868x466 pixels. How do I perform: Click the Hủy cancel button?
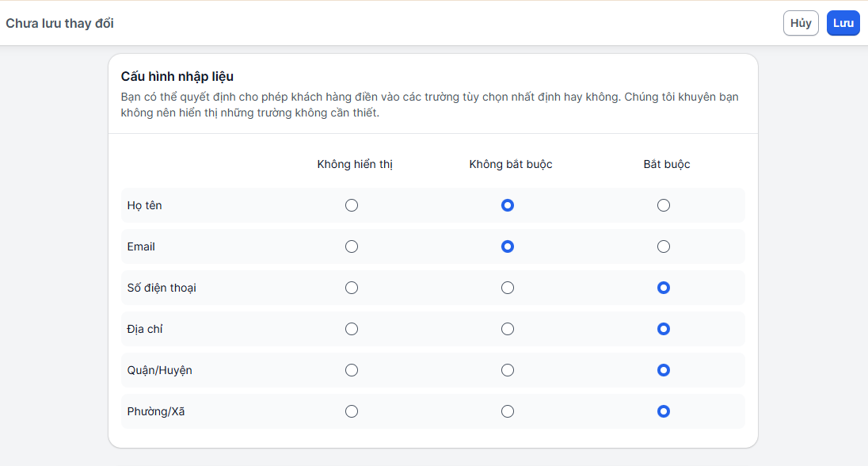pyautogui.click(x=801, y=23)
